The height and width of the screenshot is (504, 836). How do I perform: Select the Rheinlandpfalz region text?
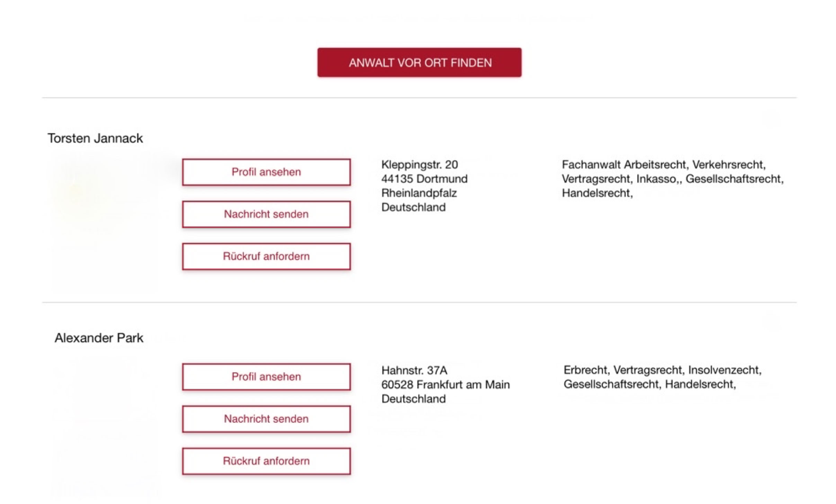click(x=419, y=193)
